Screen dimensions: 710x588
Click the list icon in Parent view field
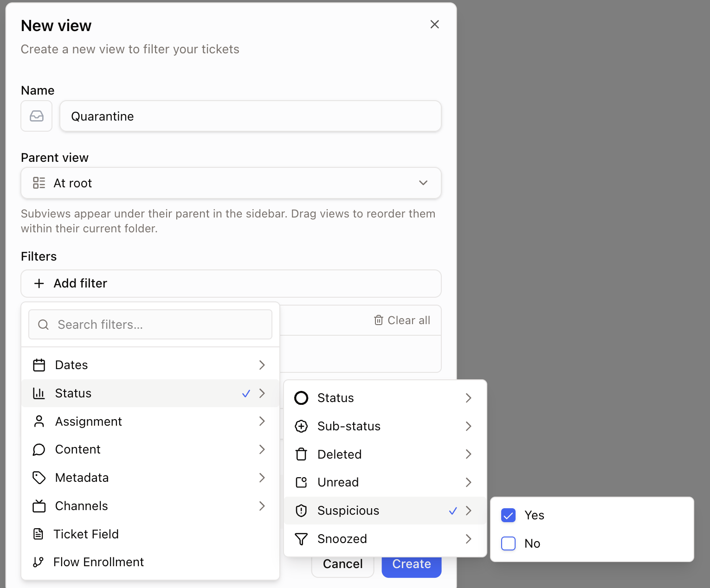click(x=39, y=183)
